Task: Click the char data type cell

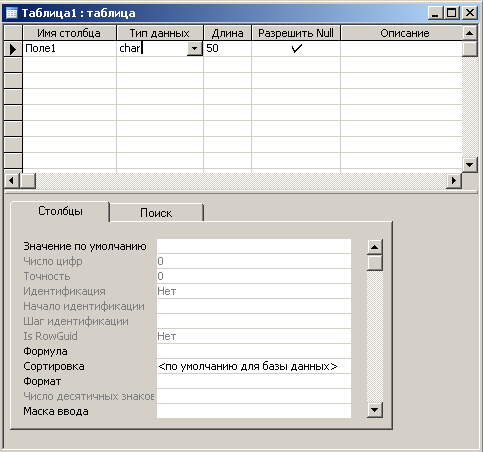Action: tap(152, 49)
